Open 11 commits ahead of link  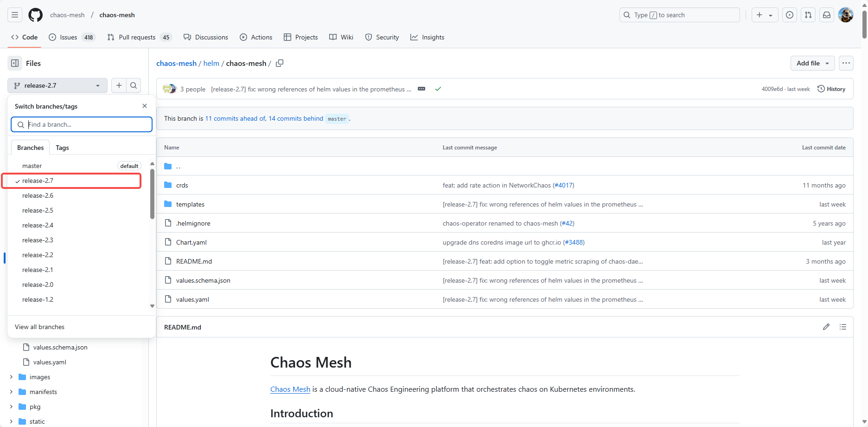tap(235, 118)
